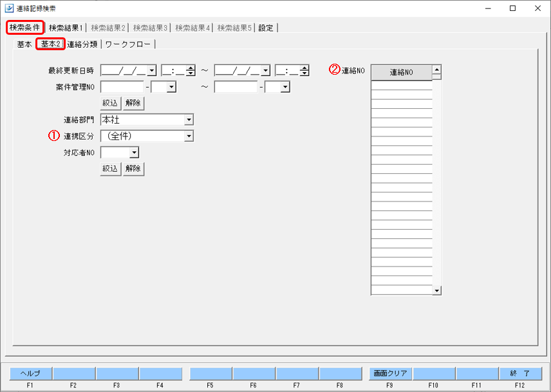Open the 対応者NO dropdown
551x392 pixels.
[135, 153]
